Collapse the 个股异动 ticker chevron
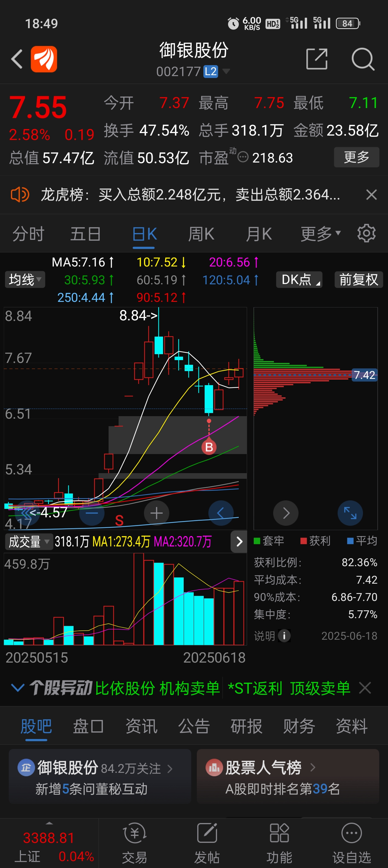Screen dimensions: 388x868 point(18,688)
